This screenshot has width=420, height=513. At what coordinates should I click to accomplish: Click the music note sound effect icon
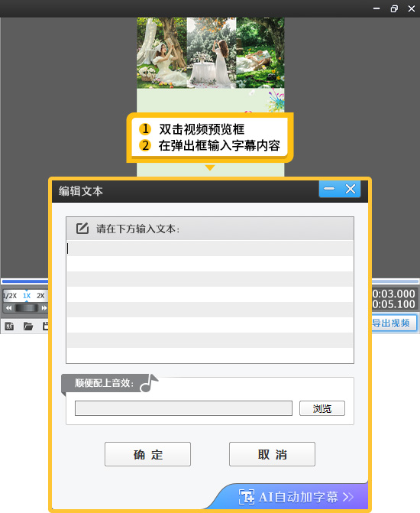tap(149, 383)
